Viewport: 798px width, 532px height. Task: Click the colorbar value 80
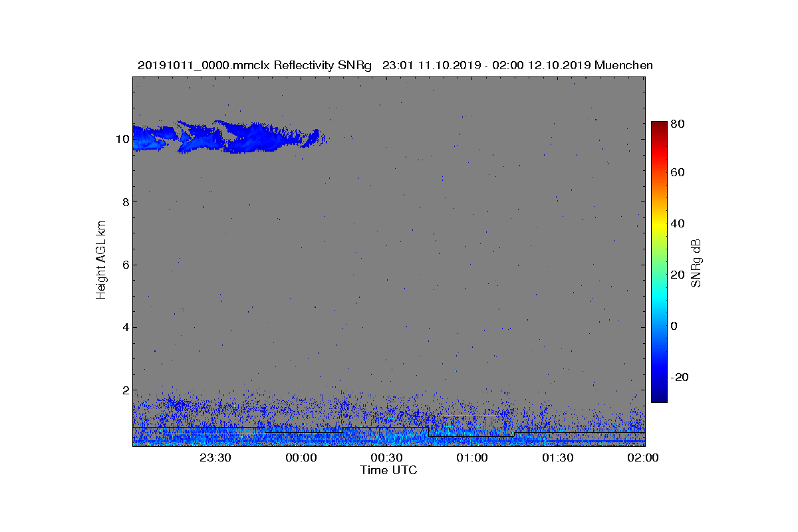[678, 123]
